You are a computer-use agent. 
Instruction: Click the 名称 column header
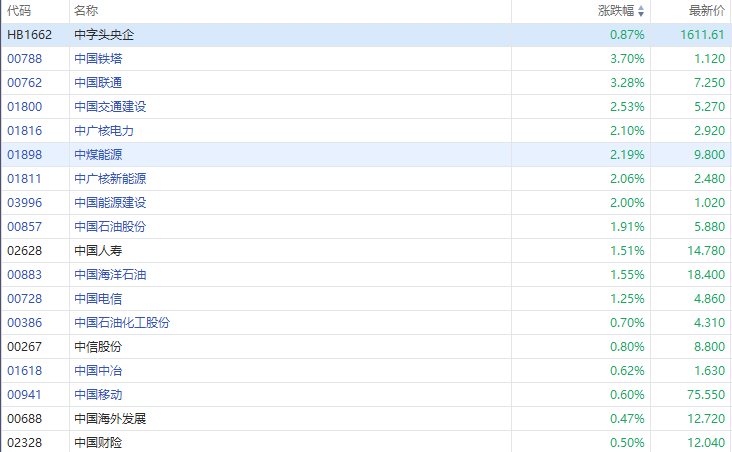pos(86,11)
